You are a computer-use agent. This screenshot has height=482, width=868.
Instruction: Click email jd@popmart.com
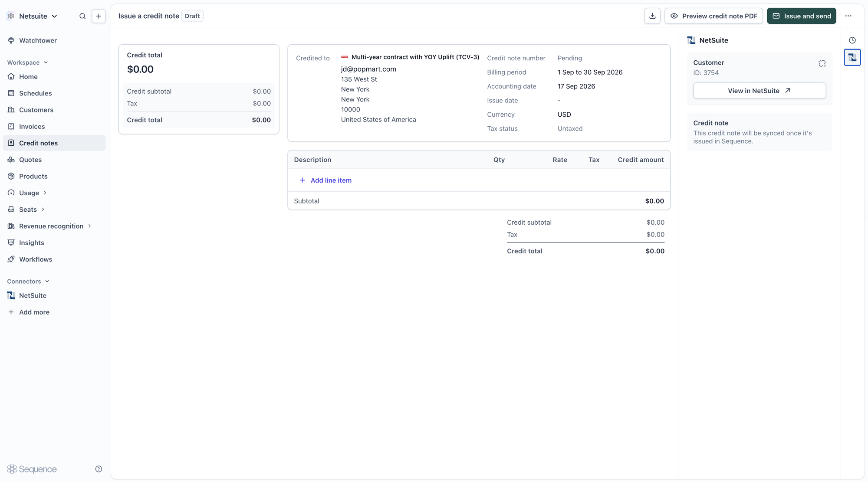pos(368,69)
